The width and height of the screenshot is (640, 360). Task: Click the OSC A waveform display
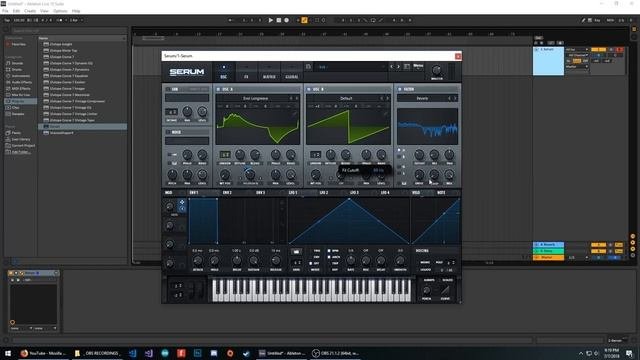pos(258,127)
